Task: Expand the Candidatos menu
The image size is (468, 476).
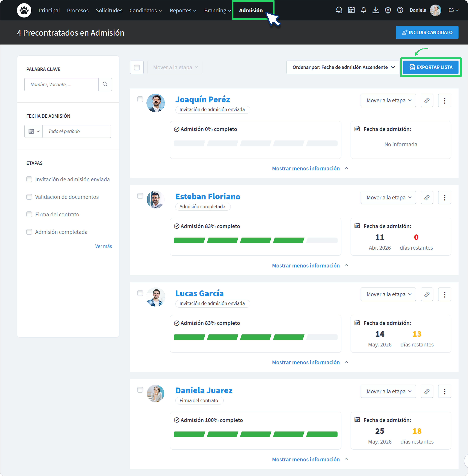Action: (x=146, y=10)
